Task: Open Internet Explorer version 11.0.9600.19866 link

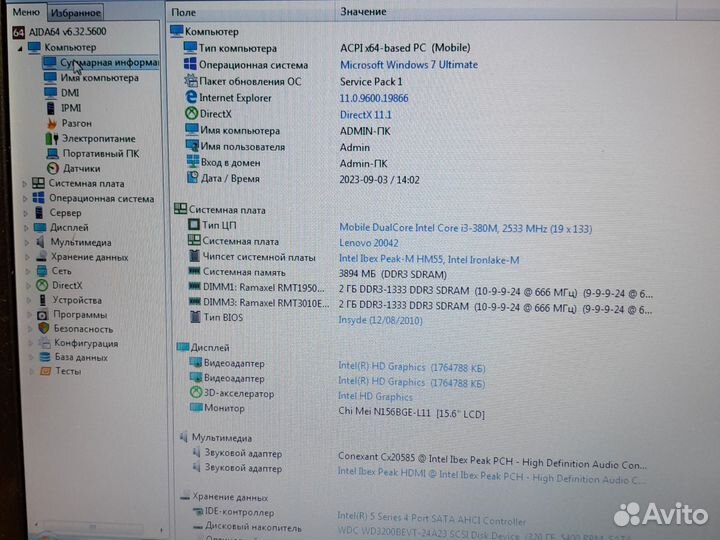Action: (x=374, y=98)
